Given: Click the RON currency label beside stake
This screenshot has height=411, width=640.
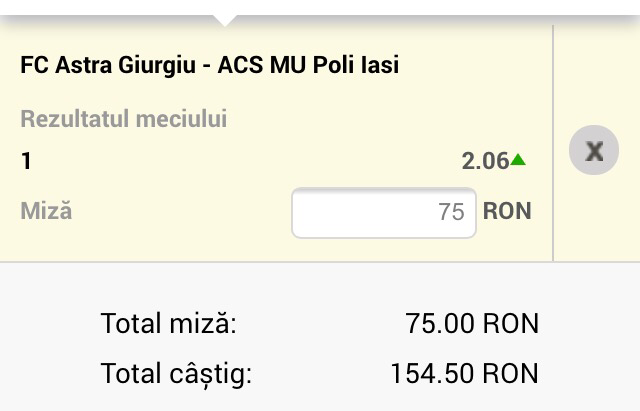Looking at the screenshot, I should click(507, 211).
